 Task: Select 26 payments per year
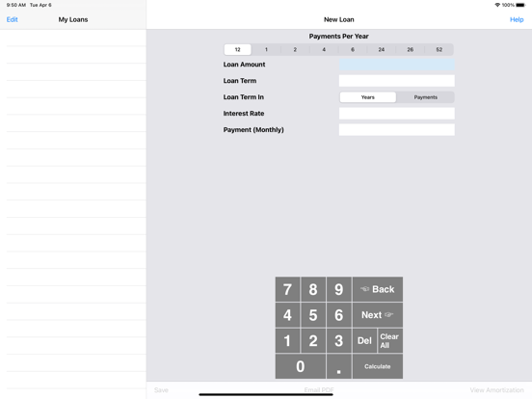tap(411, 49)
